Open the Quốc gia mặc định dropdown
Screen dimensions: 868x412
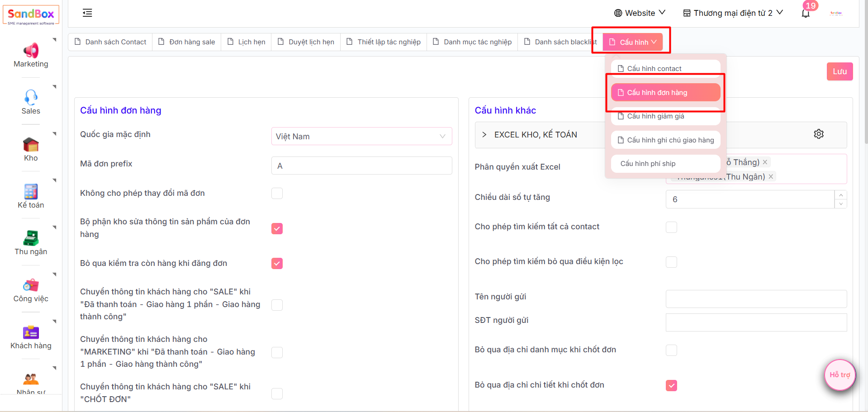361,137
